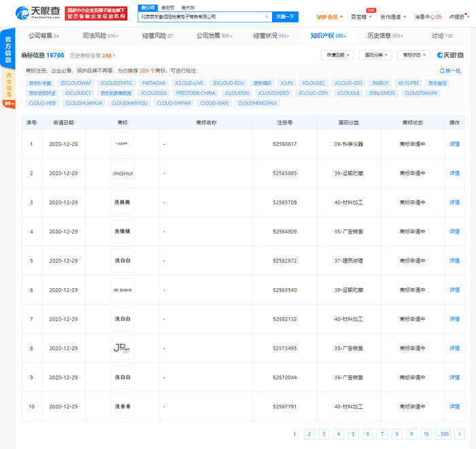476x449 pixels.
Task: Switch to 经营风险 tab
Action: [x=157, y=36]
